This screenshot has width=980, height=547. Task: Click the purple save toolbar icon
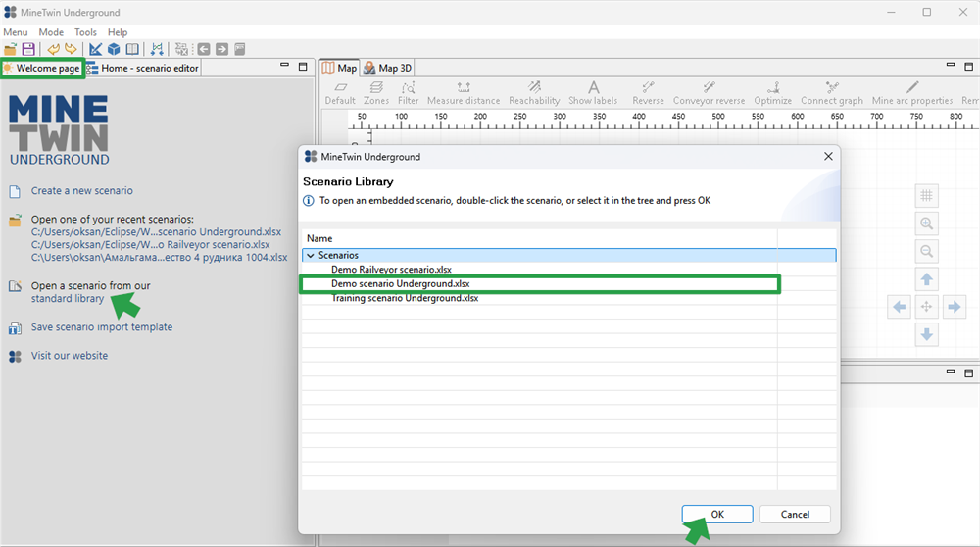[28, 49]
